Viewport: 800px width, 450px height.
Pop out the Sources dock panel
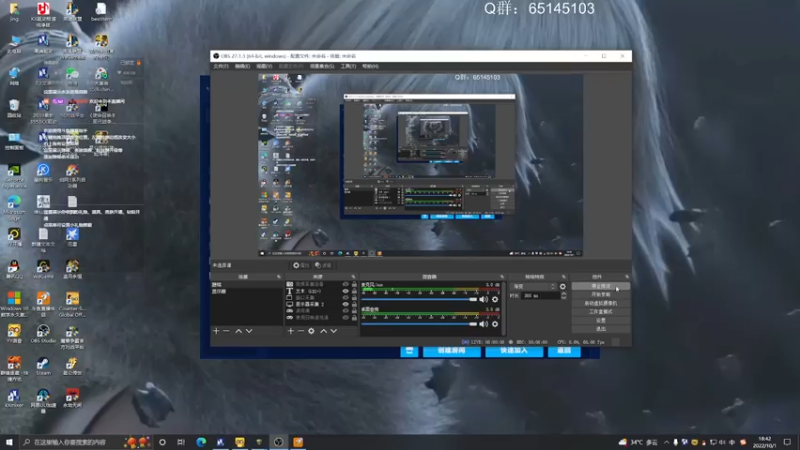pyautogui.click(x=353, y=277)
